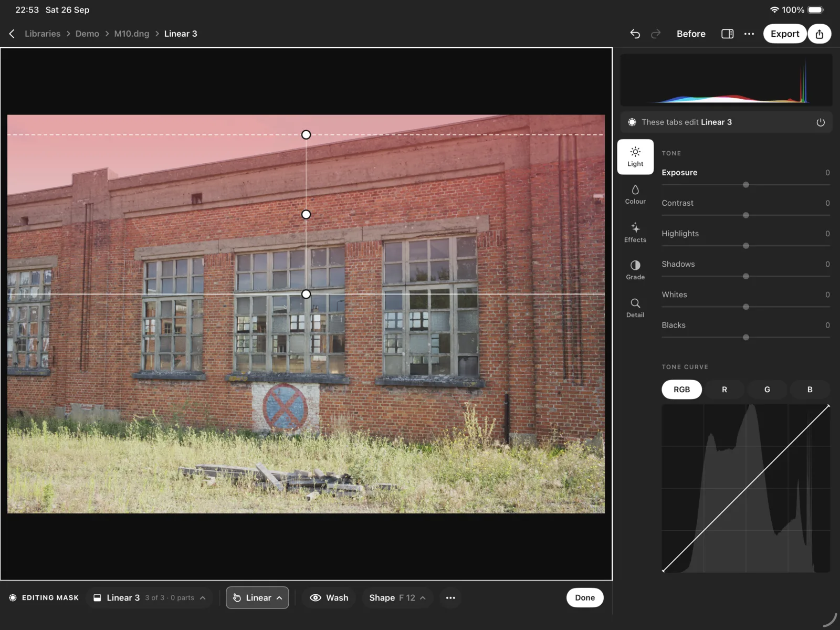Select the bottom gradient handle on solid line
This screenshot has width=840, height=630.
(306, 294)
